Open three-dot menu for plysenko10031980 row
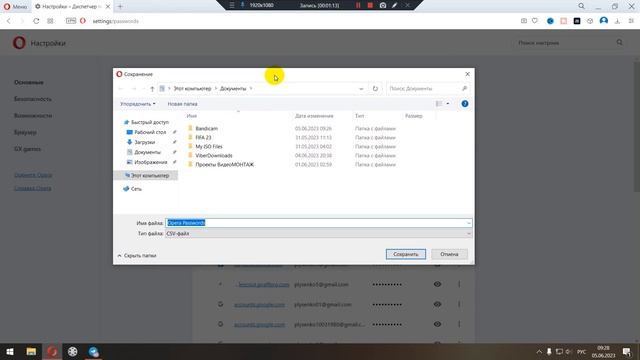640x360 pixels. coord(459,324)
